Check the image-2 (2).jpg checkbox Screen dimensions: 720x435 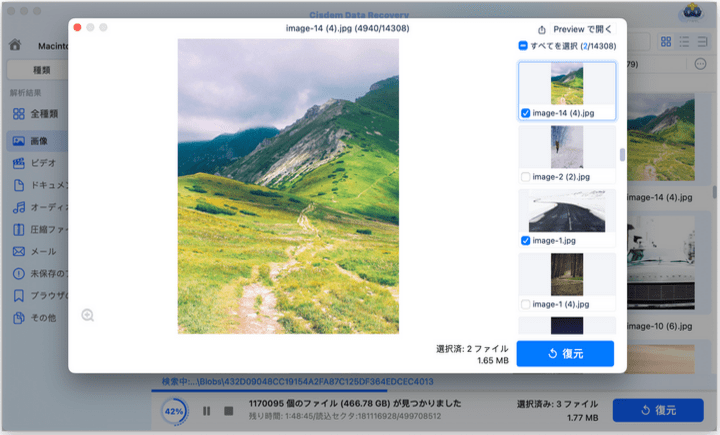click(526, 177)
